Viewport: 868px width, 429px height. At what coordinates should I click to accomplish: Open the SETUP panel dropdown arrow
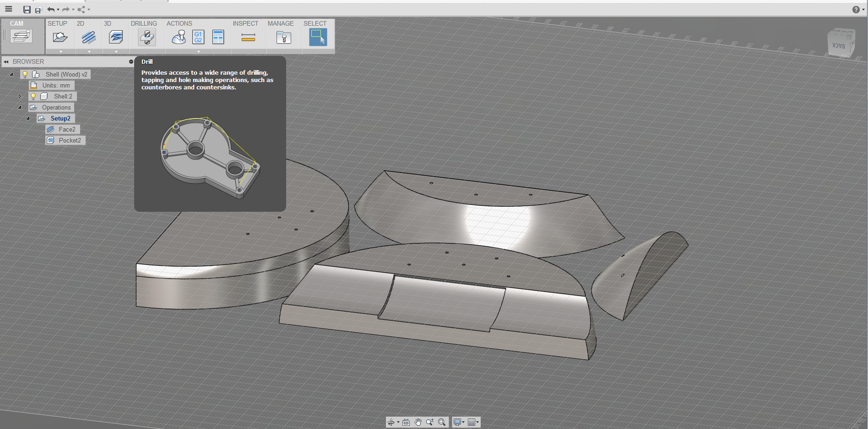click(x=60, y=52)
